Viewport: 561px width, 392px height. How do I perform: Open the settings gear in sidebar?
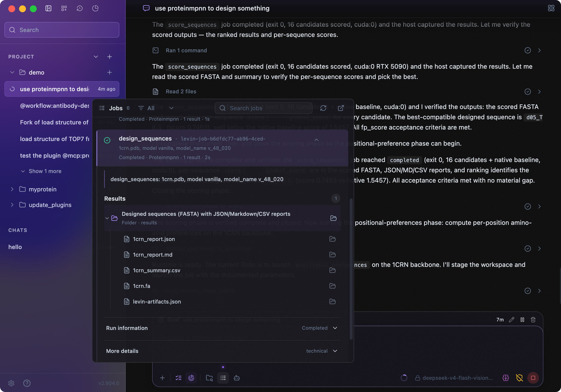(11, 383)
